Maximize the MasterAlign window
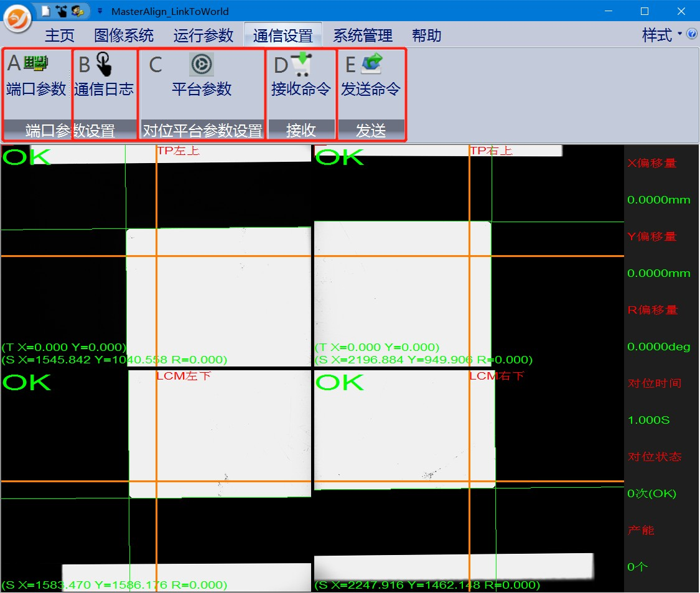Viewport: 700px width, 593px height. coord(645,11)
